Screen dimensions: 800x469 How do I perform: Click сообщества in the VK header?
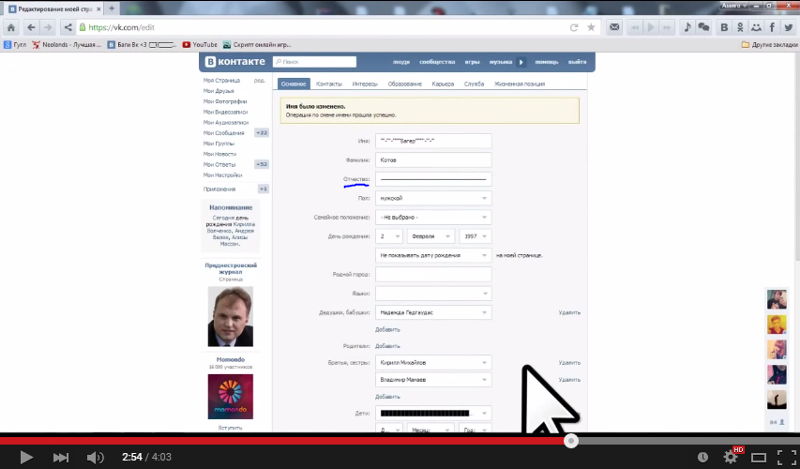pos(437,62)
